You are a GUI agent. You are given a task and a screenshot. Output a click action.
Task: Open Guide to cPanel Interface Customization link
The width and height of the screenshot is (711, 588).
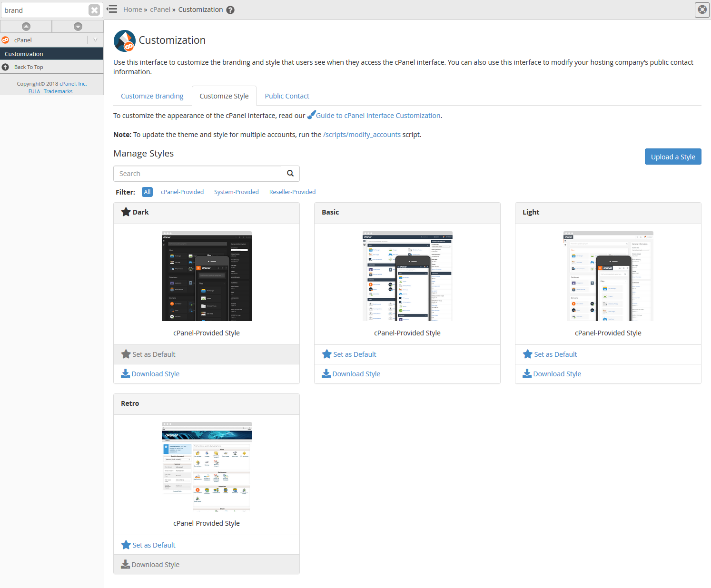point(378,116)
